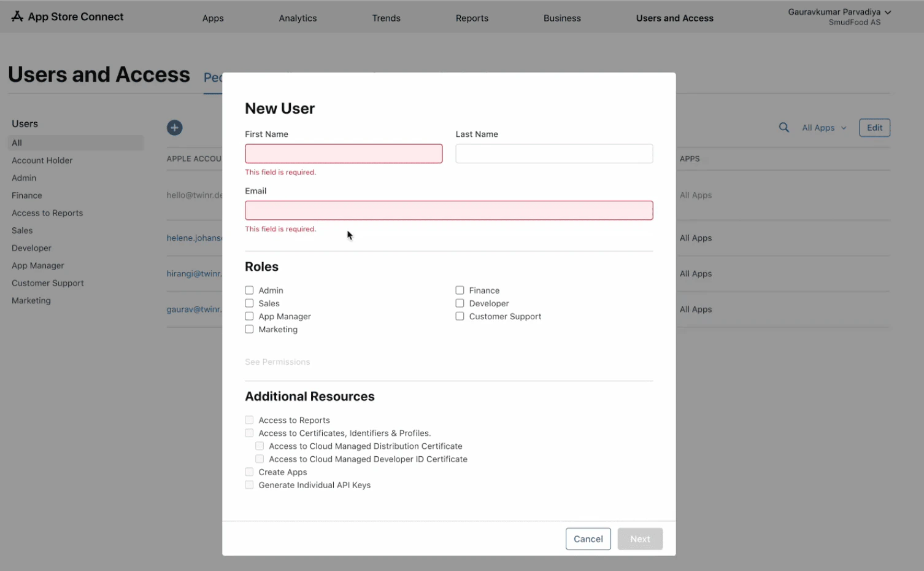Check Access to Reports resource
Image resolution: width=924 pixels, height=571 pixels.
(x=249, y=420)
